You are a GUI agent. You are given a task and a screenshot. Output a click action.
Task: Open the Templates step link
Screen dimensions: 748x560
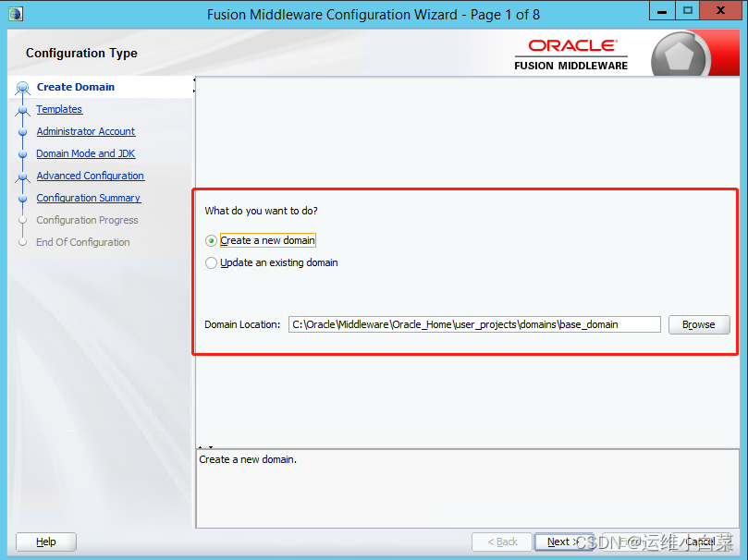tap(59, 109)
